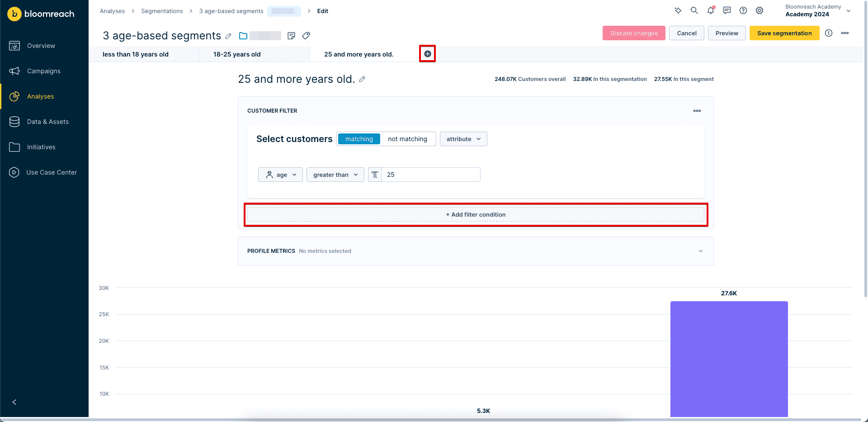Switch to the 18-25 years old segment
The width and height of the screenshot is (868, 422).
coord(236,54)
